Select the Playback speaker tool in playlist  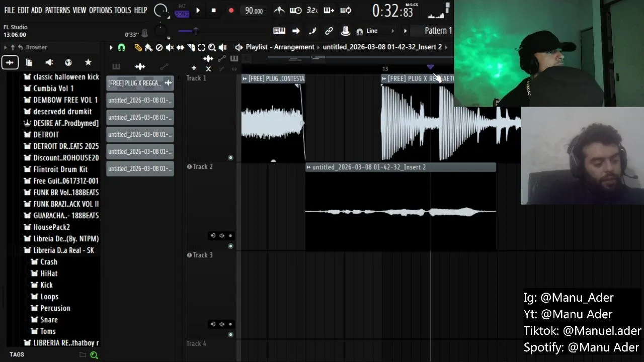(222, 47)
